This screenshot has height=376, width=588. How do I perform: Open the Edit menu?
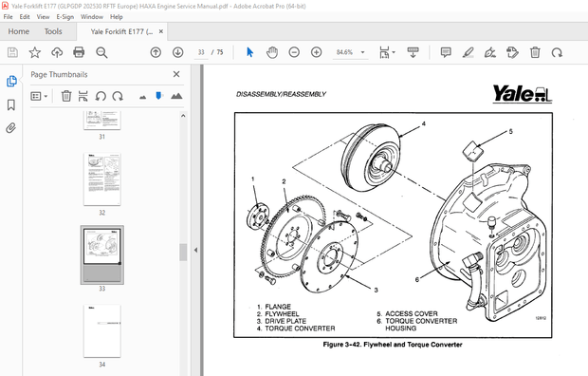point(25,17)
